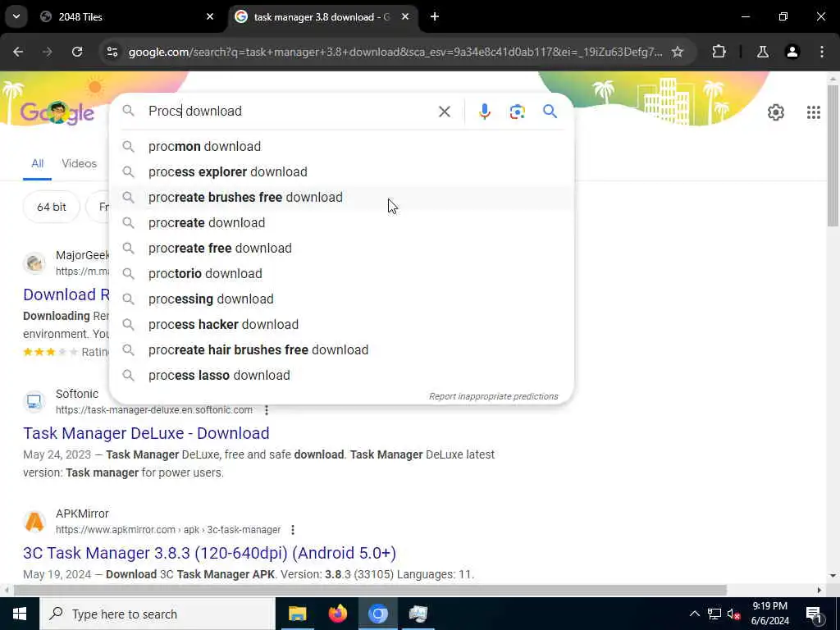
Task: Open notification center icon
Action: 814,614
